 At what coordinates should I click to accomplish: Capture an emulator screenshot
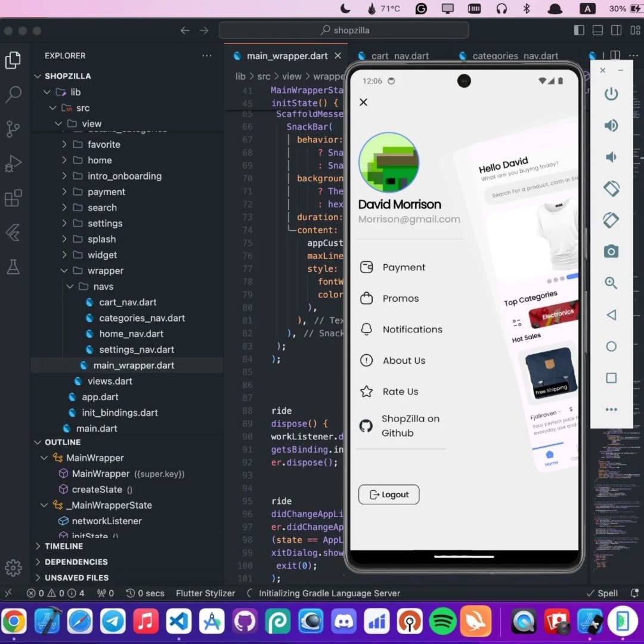(610, 251)
